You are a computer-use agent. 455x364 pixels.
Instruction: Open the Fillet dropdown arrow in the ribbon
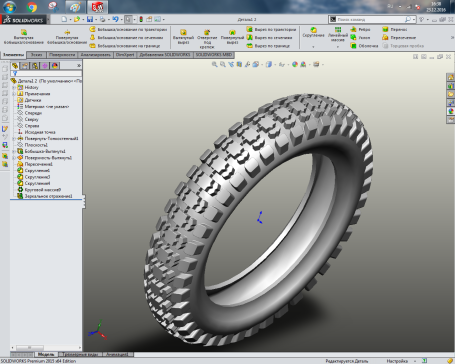pos(313,47)
